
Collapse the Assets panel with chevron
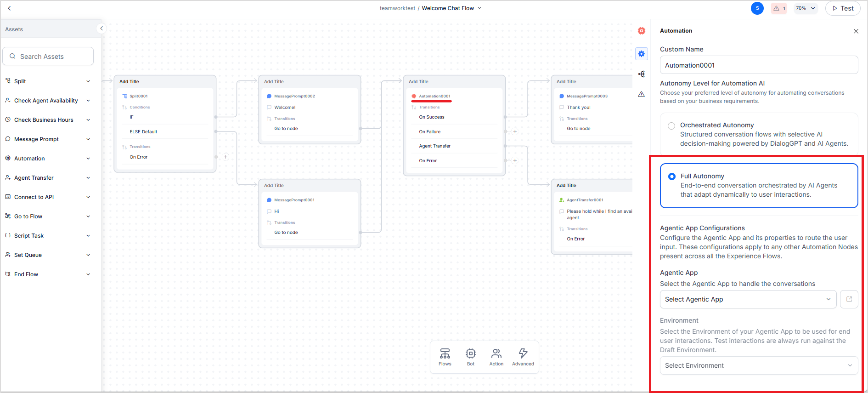101,28
